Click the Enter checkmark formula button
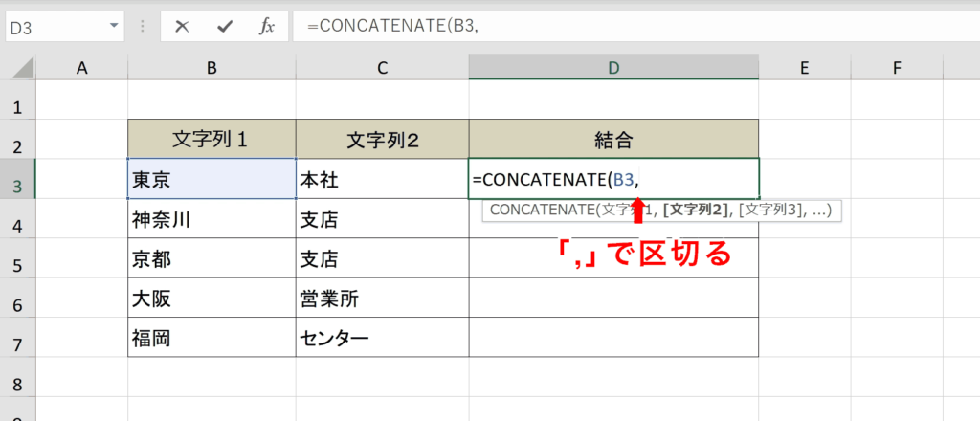This screenshot has width=980, height=421. click(x=224, y=27)
